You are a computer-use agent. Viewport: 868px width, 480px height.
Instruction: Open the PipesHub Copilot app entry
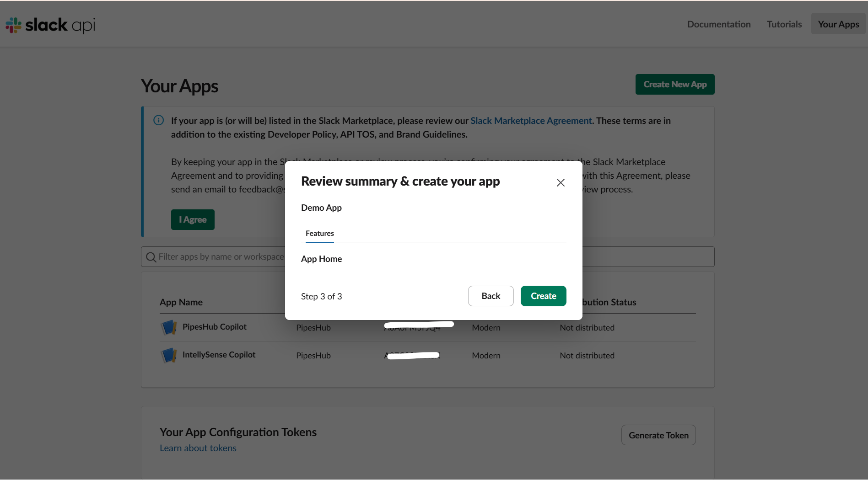pos(214,327)
